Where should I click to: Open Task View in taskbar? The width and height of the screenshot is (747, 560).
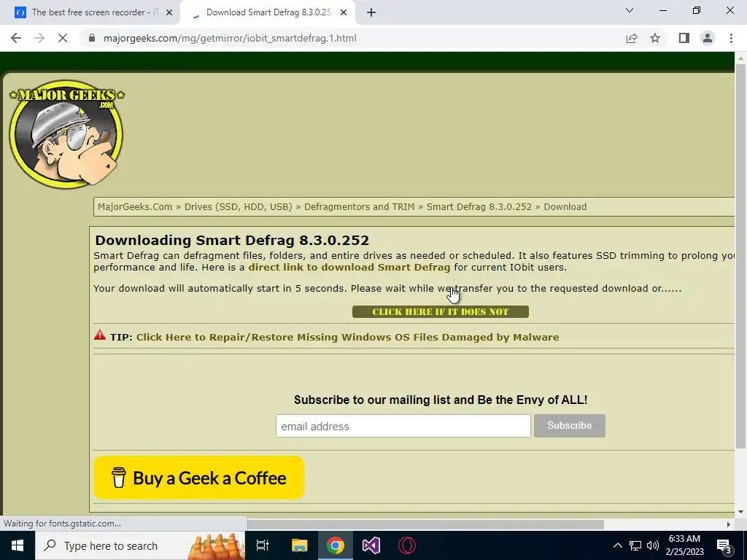click(x=263, y=545)
